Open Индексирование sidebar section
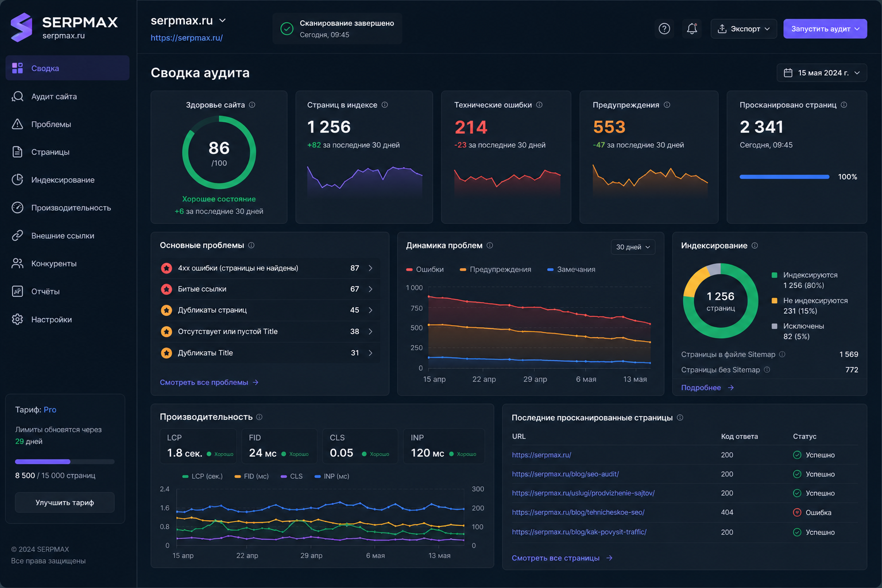 coord(67,180)
